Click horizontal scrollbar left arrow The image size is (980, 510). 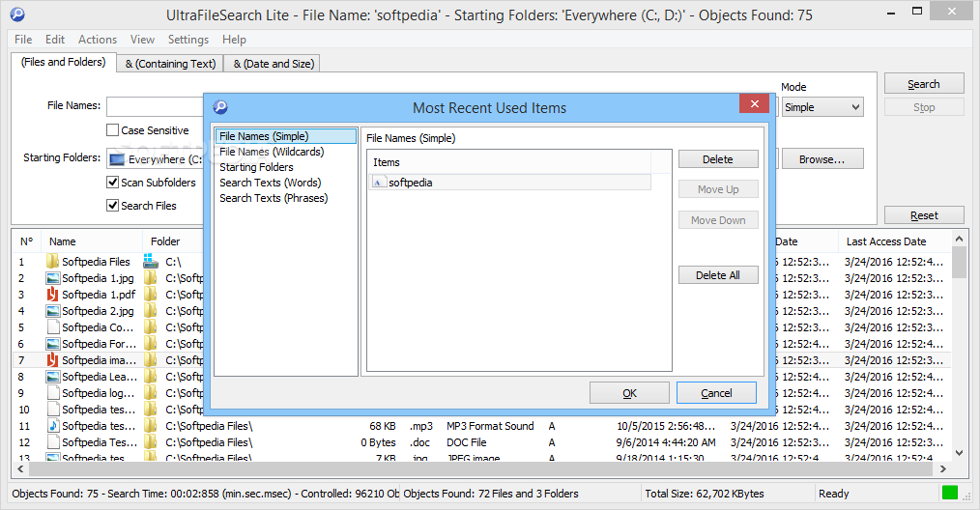tap(20, 468)
